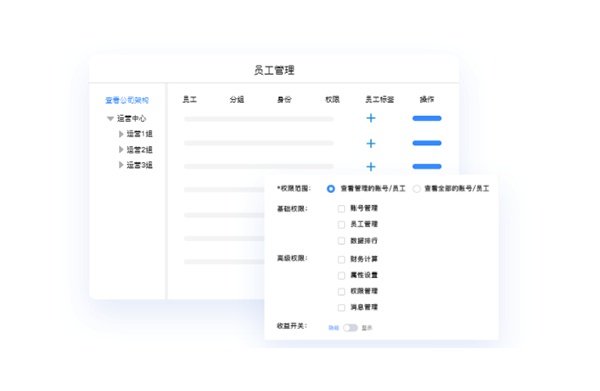The height and width of the screenshot is (391, 600).
Task: Check the 员工管理 permission checkbox
Action: (341, 225)
